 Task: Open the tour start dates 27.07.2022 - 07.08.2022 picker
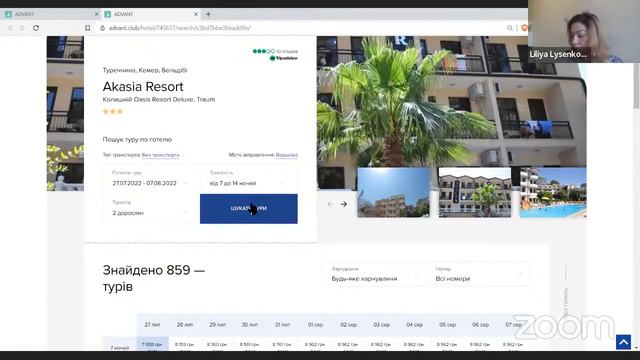coord(151,179)
